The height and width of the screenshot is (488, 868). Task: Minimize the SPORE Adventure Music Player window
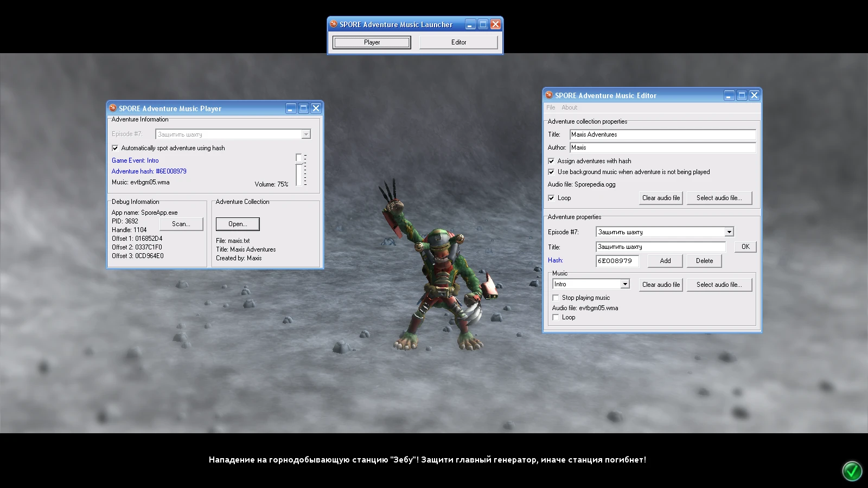point(291,108)
